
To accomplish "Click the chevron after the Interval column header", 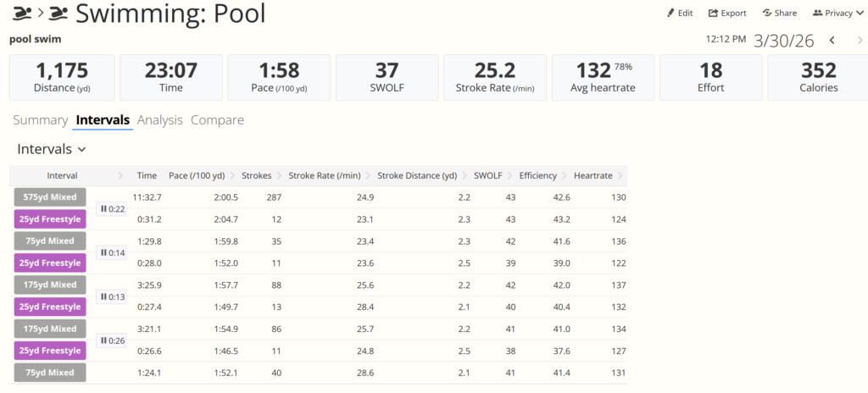I will click(x=120, y=175).
